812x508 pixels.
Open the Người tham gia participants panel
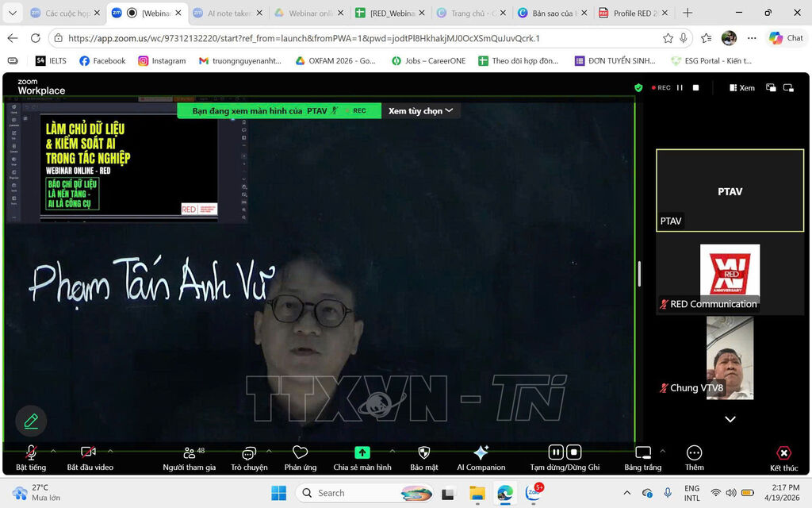(189, 453)
